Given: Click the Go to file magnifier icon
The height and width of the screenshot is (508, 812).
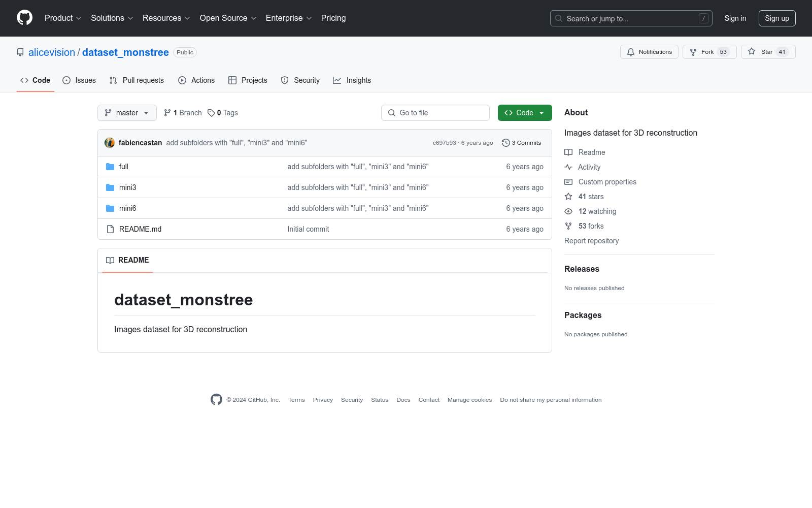Looking at the screenshot, I should (392, 113).
